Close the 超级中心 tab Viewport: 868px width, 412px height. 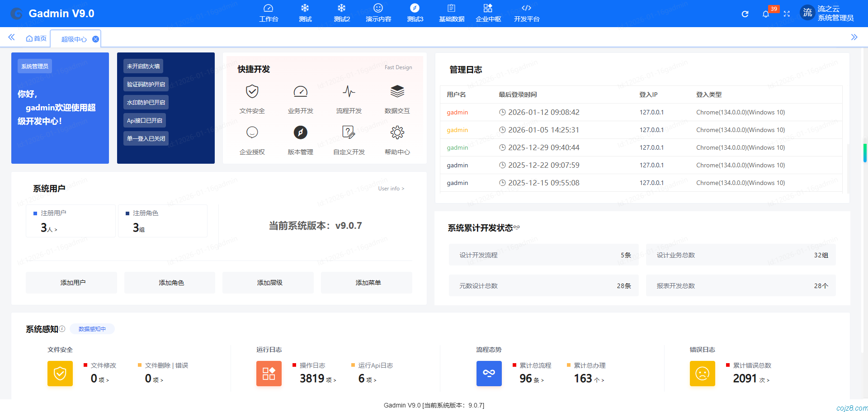click(95, 39)
